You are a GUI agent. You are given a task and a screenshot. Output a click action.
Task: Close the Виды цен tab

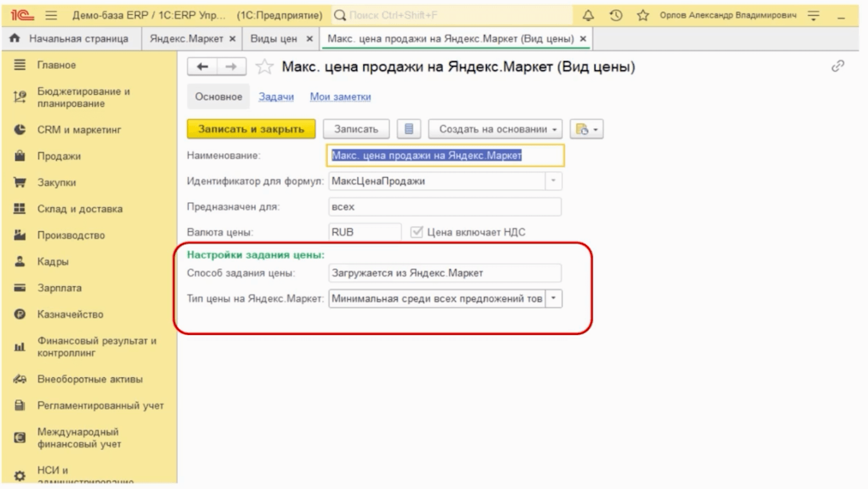[309, 39]
